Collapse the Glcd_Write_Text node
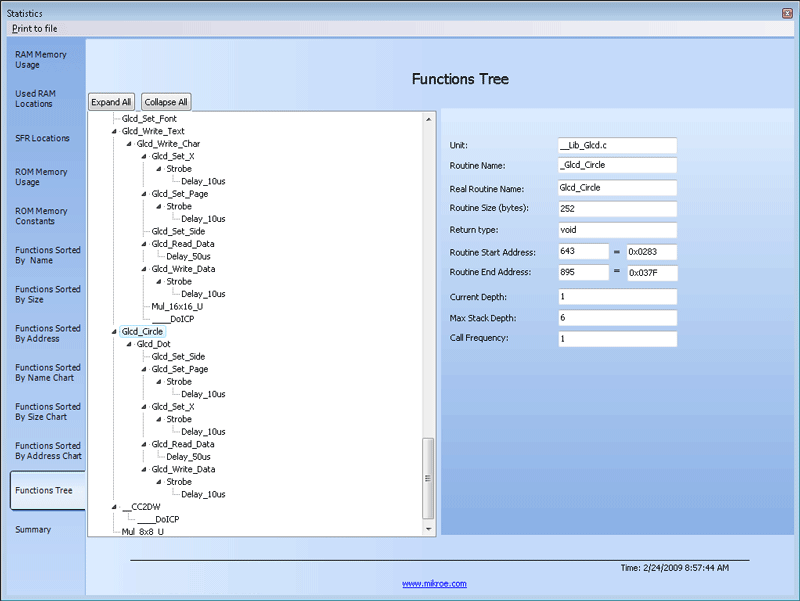The width and height of the screenshot is (800, 601). point(114,132)
